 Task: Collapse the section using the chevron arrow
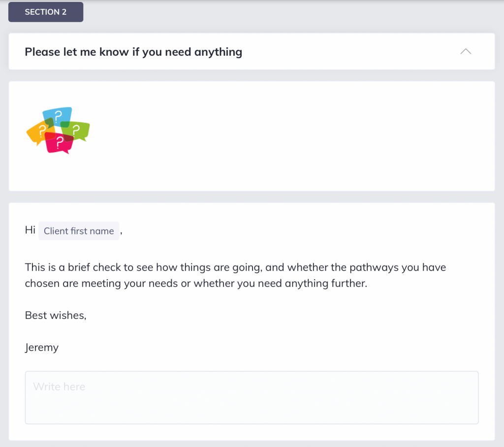pos(465,52)
